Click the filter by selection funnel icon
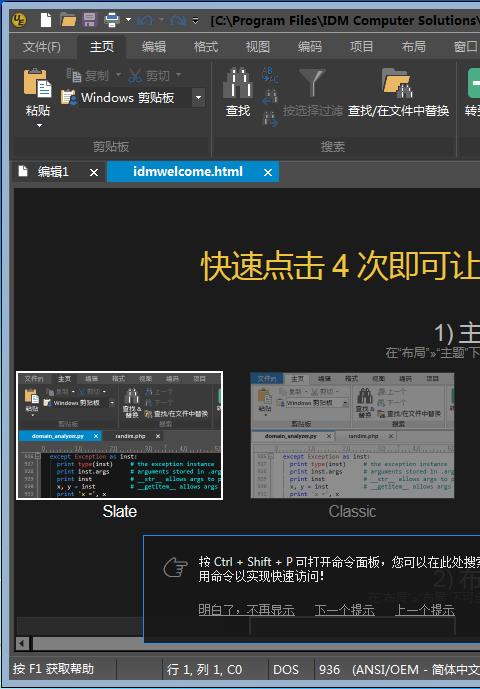The image size is (480, 689). 312,83
